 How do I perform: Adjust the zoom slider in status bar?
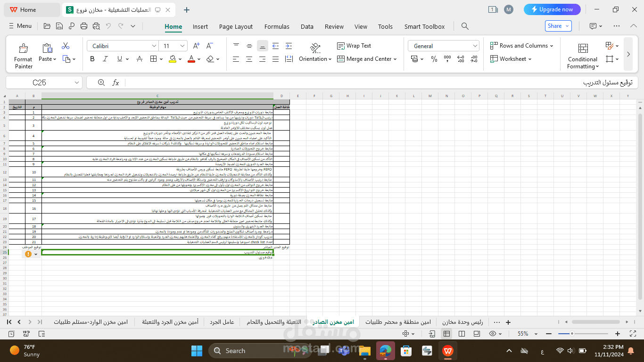click(572, 333)
